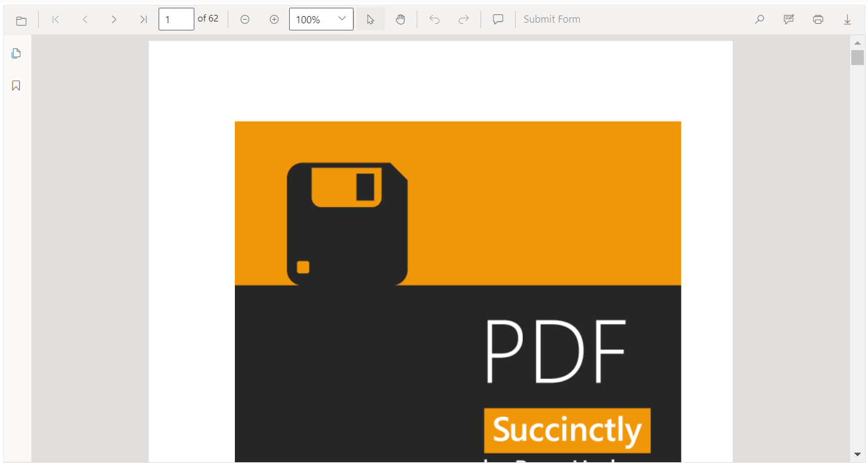The height and width of the screenshot is (467, 868).
Task: Click the scrollbar down arrow
Action: click(857, 454)
